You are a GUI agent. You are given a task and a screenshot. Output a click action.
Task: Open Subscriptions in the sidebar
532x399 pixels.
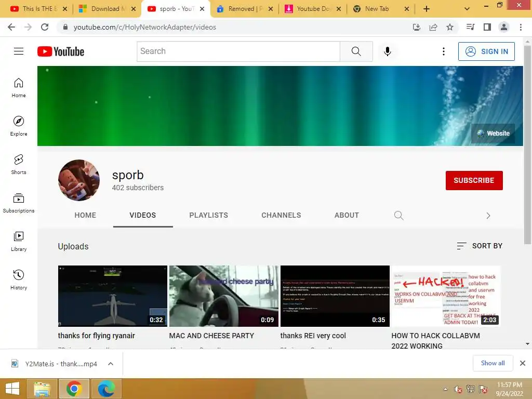point(19,203)
